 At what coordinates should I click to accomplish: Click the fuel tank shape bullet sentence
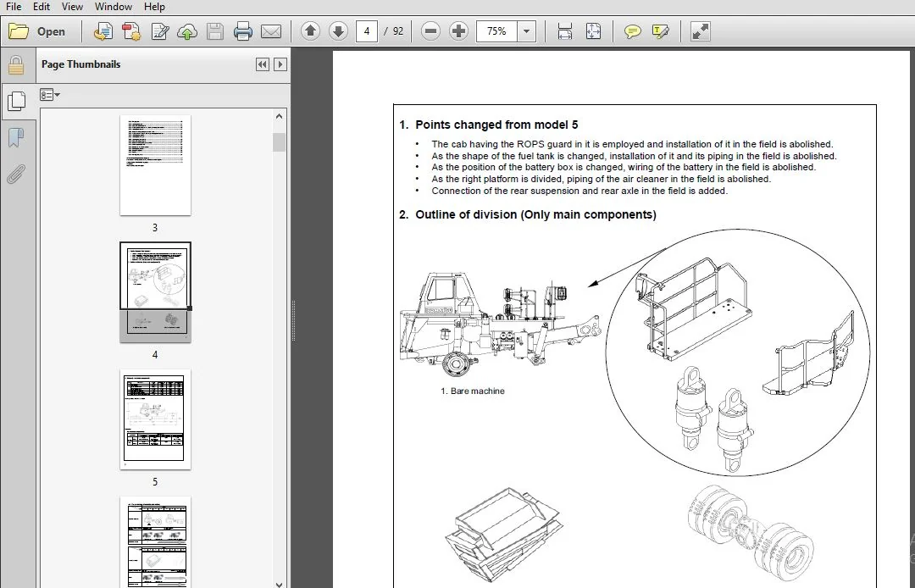pyautogui.click(x=634, y=156)
